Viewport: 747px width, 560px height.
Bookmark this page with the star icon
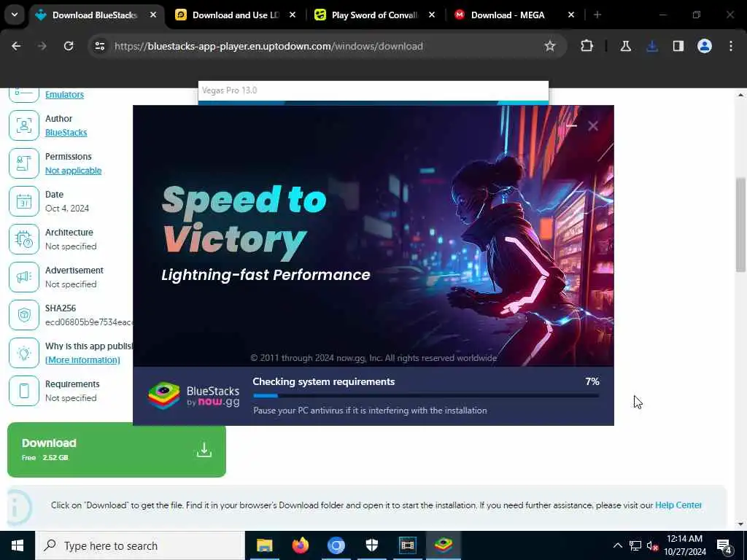click(x=550, y=46)
